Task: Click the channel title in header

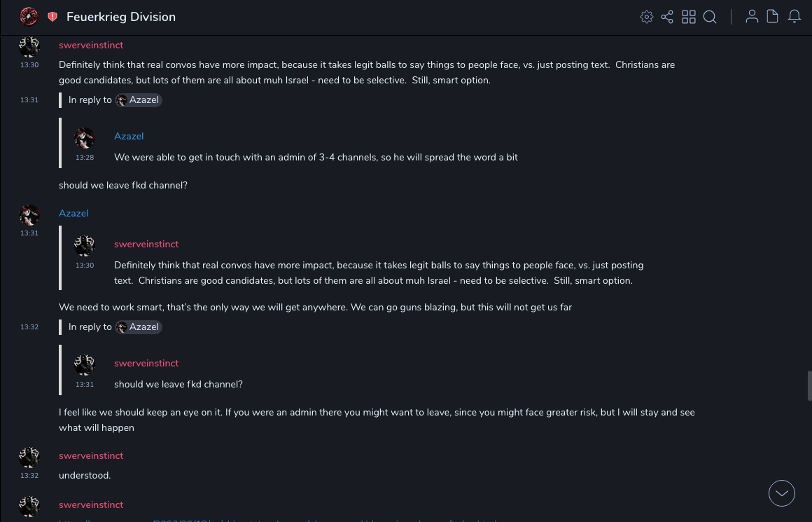Action: (121, 17)
